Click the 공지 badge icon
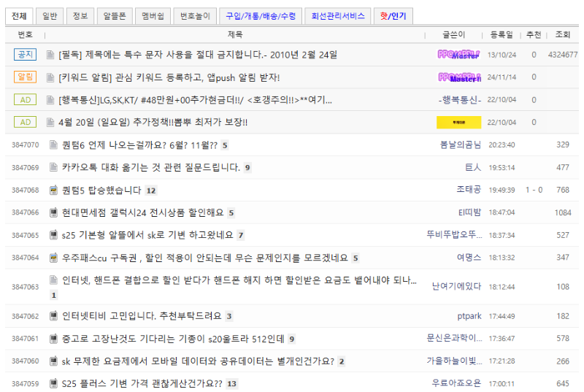584x392 pixels. [26, 54]
